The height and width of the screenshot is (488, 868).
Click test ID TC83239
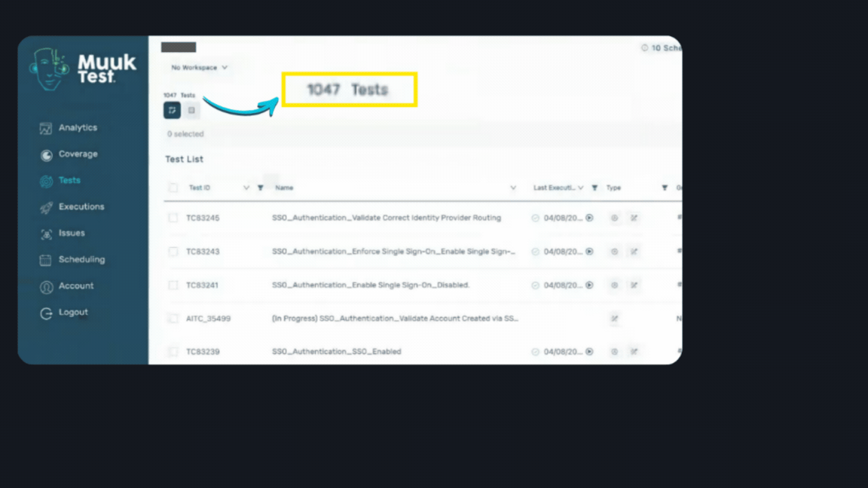[203, 352]
